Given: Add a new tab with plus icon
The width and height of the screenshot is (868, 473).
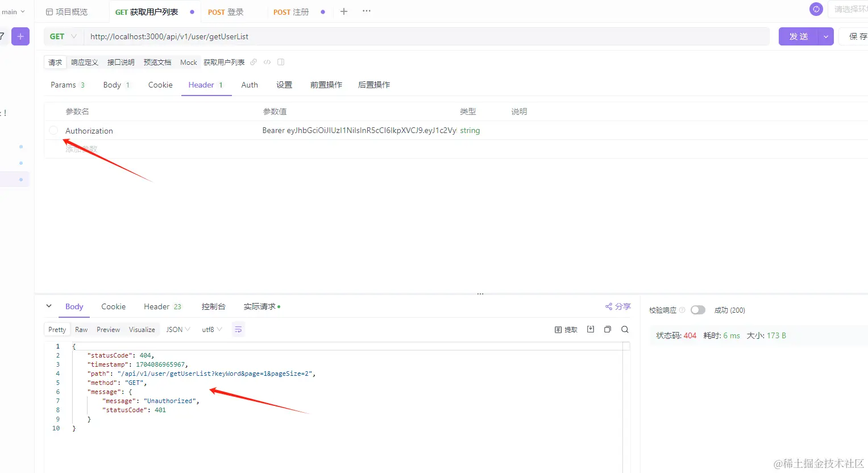Looking at the screenshot, I should pyautogui.click(x=344, y=11).
